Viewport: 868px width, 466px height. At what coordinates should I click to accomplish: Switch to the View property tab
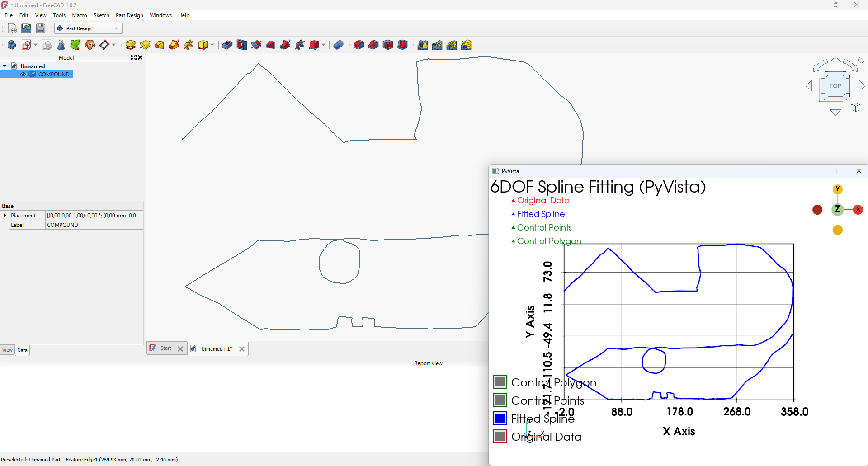pos(8,350)
